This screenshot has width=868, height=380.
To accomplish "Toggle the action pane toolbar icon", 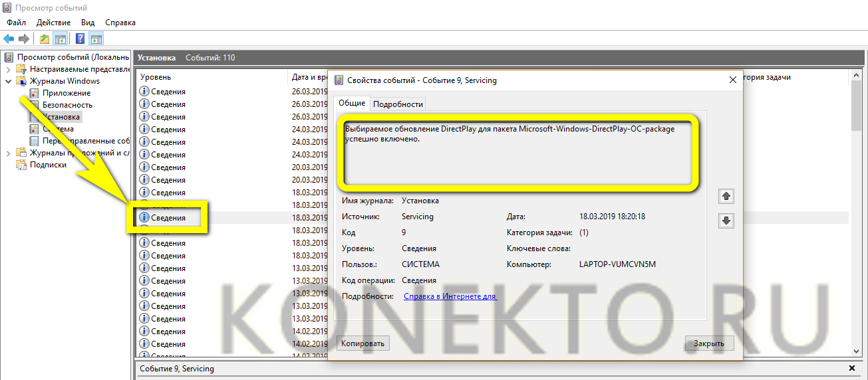I will [96, 39].
